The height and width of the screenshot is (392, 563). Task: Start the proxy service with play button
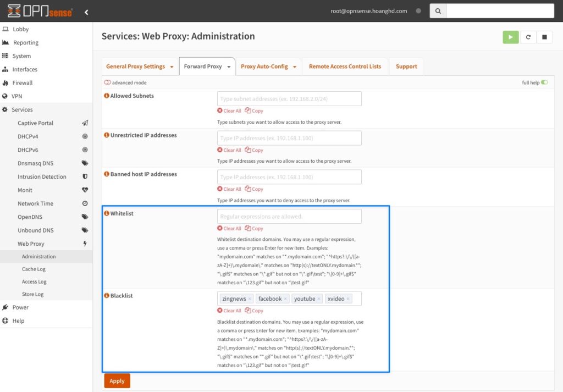511,37
